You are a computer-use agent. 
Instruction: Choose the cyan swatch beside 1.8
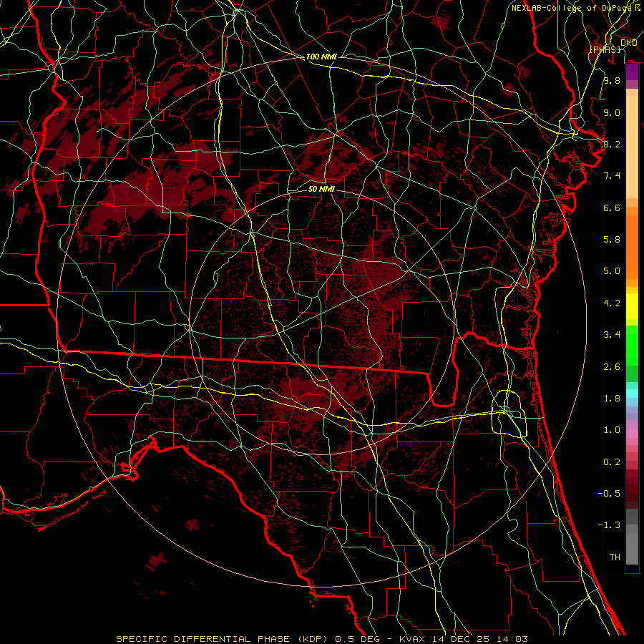(632, 394)
